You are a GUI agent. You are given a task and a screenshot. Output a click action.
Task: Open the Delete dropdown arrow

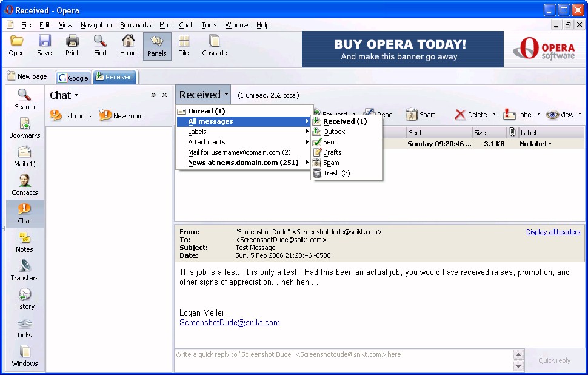point(494,114)
